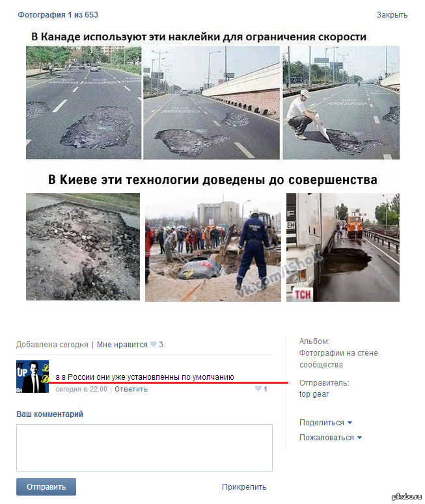Image resolution: width=425 pixels, height=504 pixels.
Task: Click Ответить under the comment
Action: (131, 389)
